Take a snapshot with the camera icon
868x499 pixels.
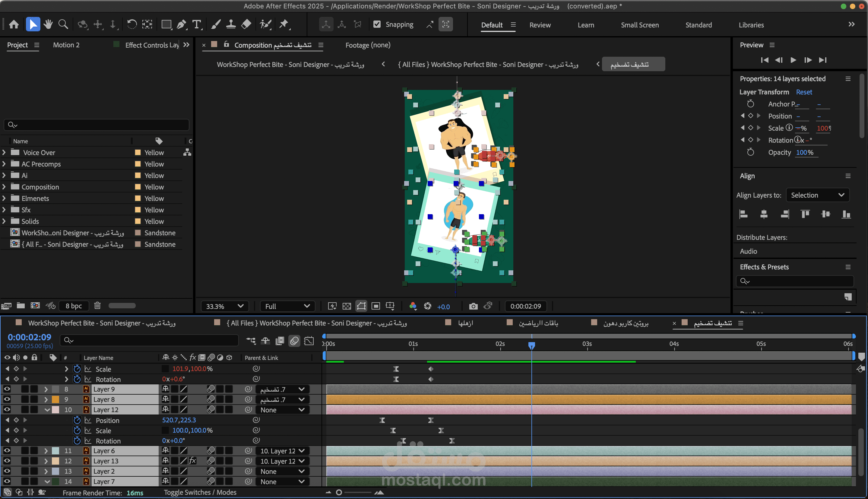pyautogui.click(x=473, y=306)
